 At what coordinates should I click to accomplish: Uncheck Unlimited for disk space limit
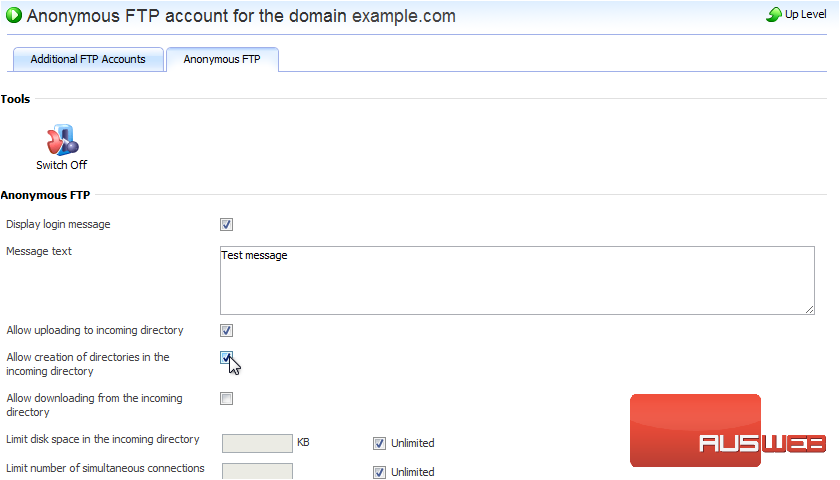(x=379, y=443)
